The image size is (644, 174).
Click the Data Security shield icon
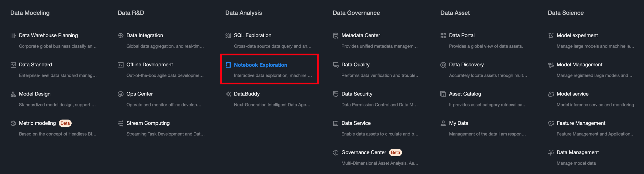point(336,94)
